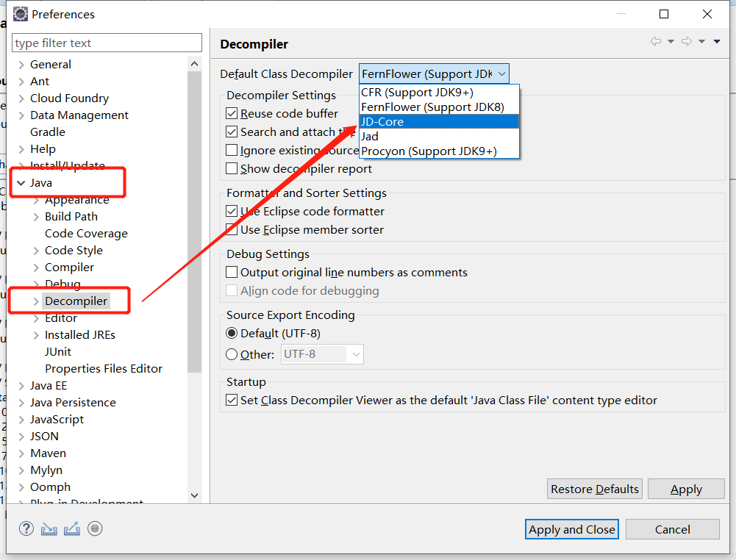Viewport: 736px width, 560px height.
Task: Click the Preferences window title icon
Action: point(20,14)
